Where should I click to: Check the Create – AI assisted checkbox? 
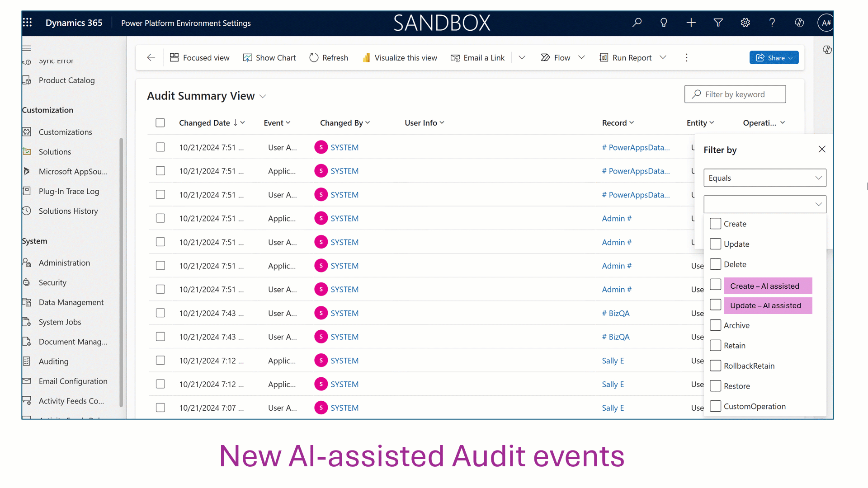[715, 285]
